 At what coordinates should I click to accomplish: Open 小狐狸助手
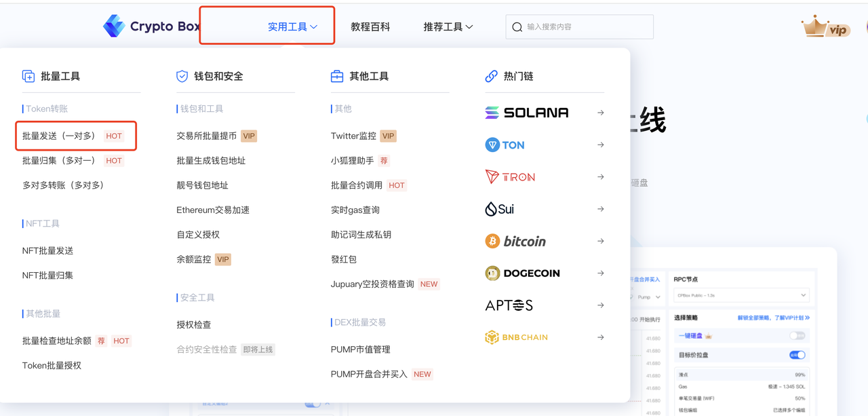pyautogui.click(x=353, y=161)
